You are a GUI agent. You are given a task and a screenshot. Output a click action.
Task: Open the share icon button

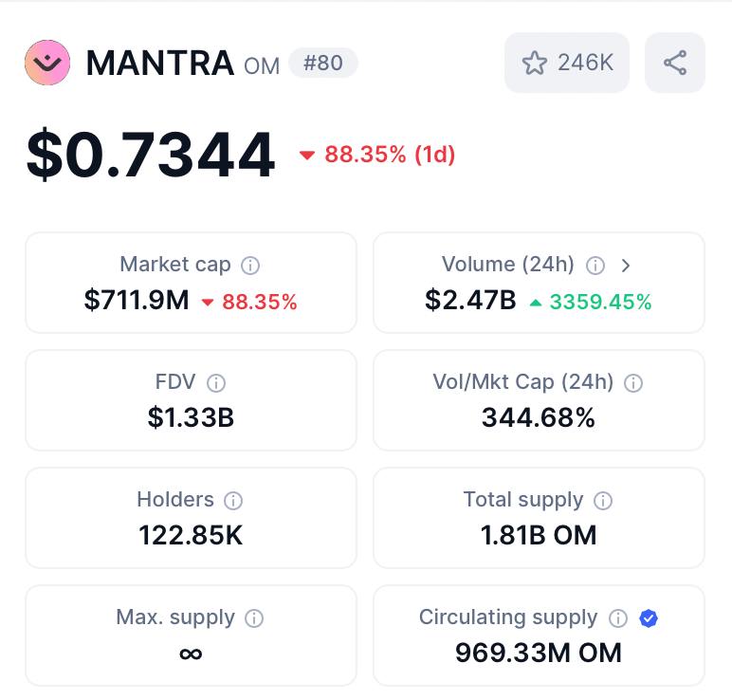pyautogui.click(x=674, y=63)
